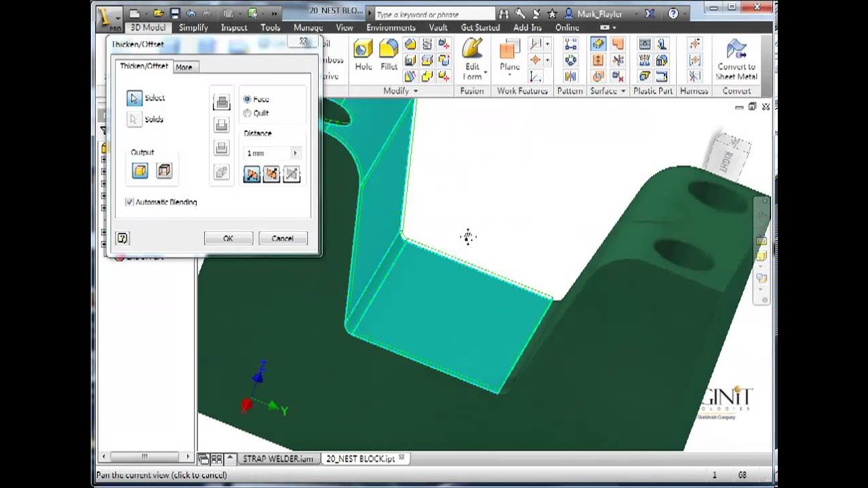This screenshot has height=488, width=868.
Task: Select the Join operation button
Action: pos(221,102)
